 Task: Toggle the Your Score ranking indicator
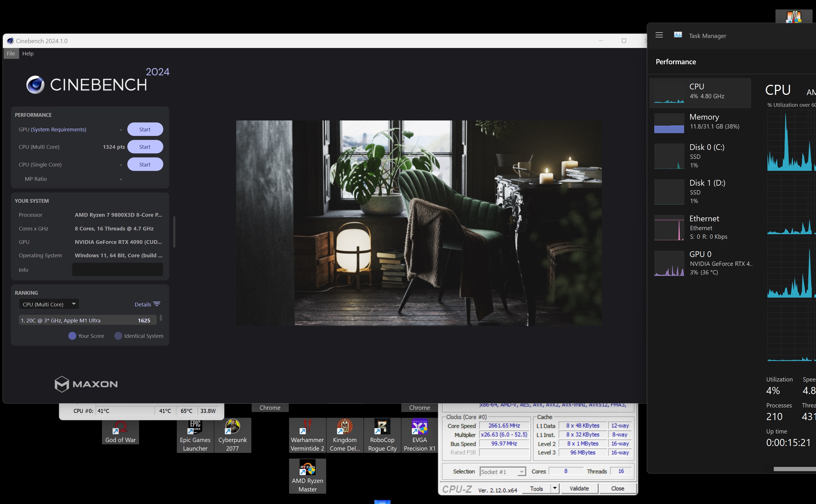tap(72, 336)
